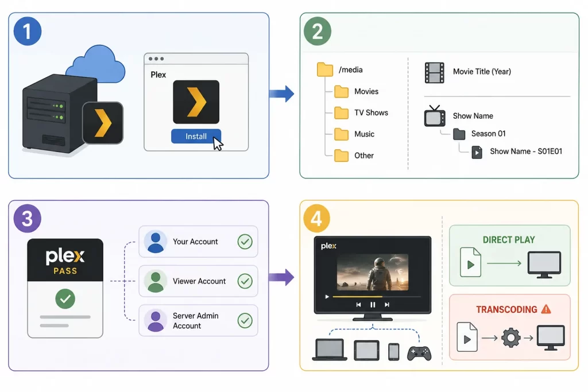Skip to previous track in player

click(358, 305)
